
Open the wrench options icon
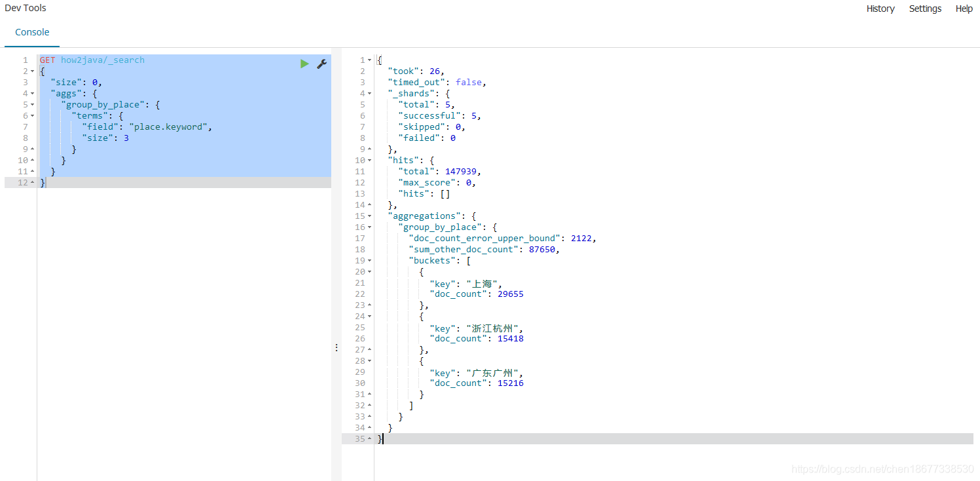321,64
